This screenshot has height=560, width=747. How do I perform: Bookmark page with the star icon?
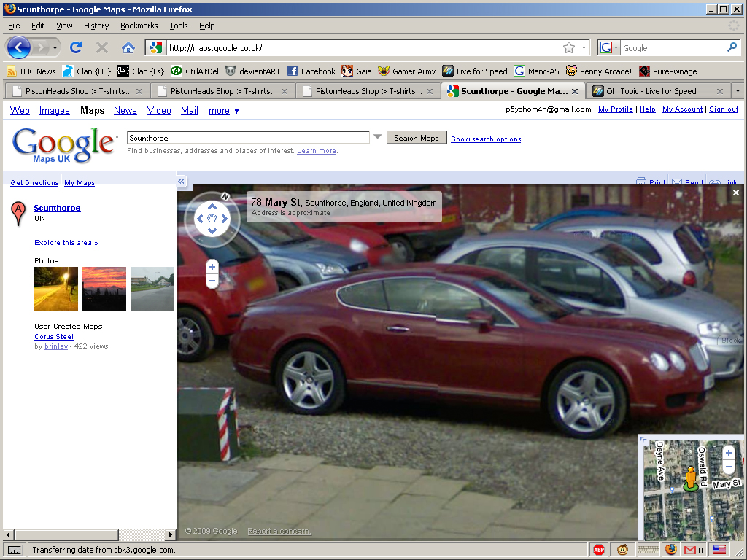tap(569, 47)
